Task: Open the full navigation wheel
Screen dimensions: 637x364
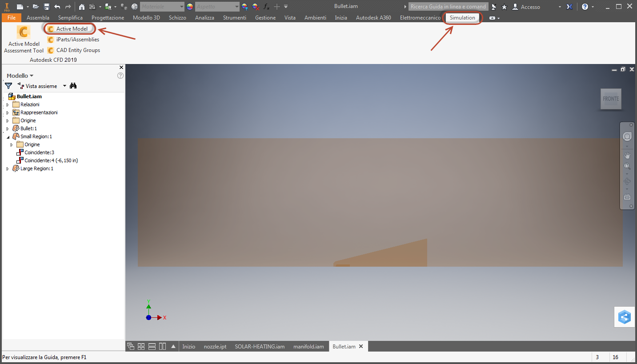Action: tap(627, 137)
